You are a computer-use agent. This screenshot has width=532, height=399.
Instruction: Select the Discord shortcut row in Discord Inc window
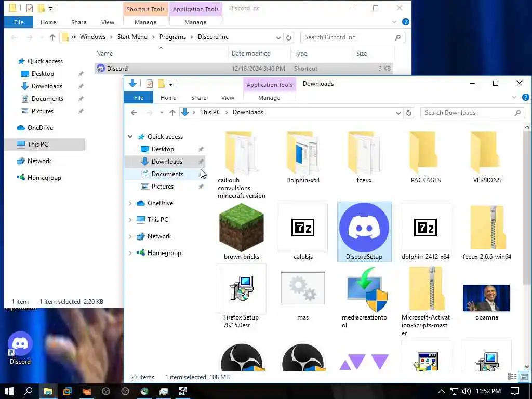[244, 69]
